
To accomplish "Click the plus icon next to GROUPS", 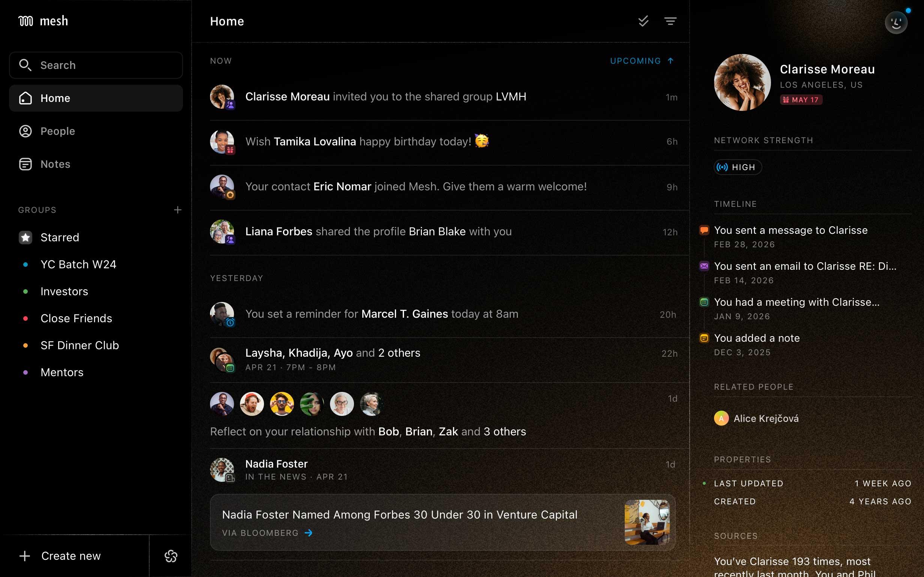I will 178,209.
